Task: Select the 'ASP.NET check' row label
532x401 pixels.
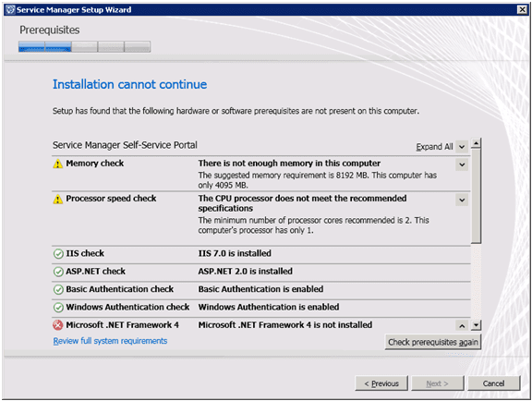Action: tap(95, 272)
